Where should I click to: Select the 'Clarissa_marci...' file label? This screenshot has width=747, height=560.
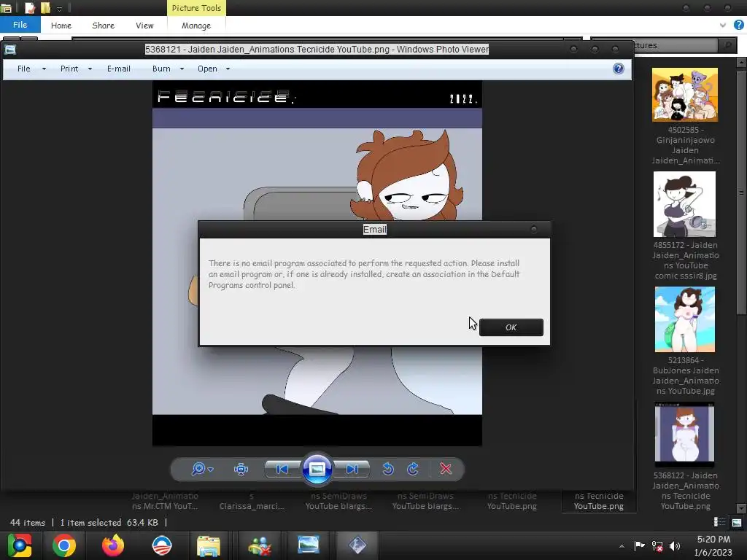(x=252, y=506)
